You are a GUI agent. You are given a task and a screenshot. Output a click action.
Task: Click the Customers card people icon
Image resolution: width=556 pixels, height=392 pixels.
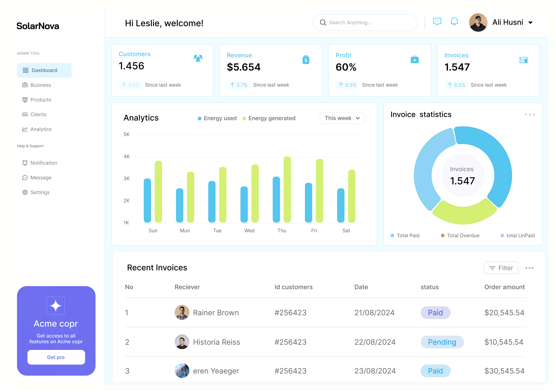click(198, 58)
